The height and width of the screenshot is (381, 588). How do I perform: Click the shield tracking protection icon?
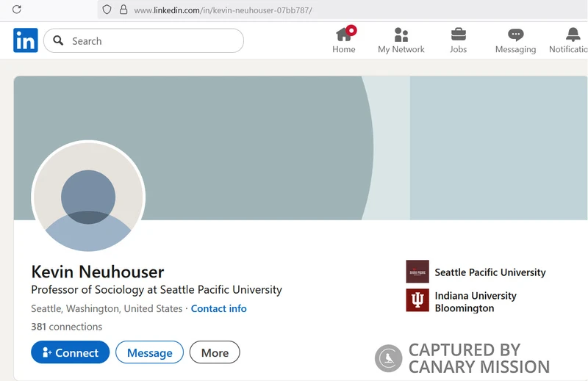[107, 10]
